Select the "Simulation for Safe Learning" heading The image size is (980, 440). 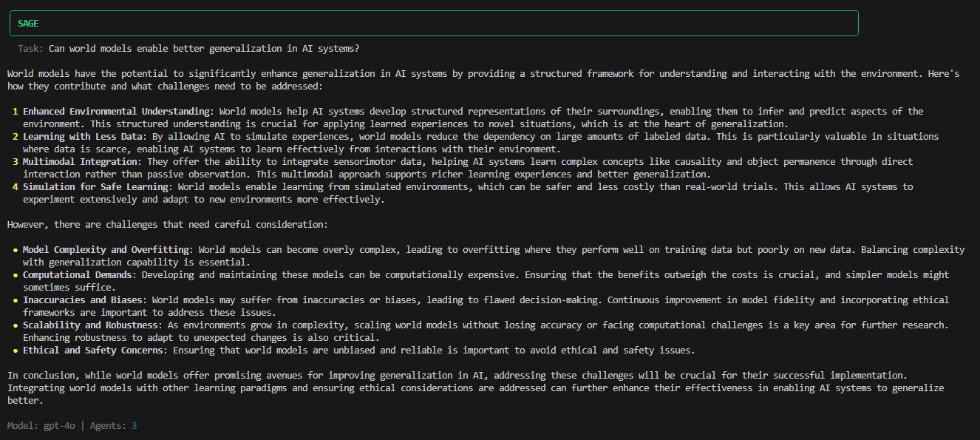(95, 187)
